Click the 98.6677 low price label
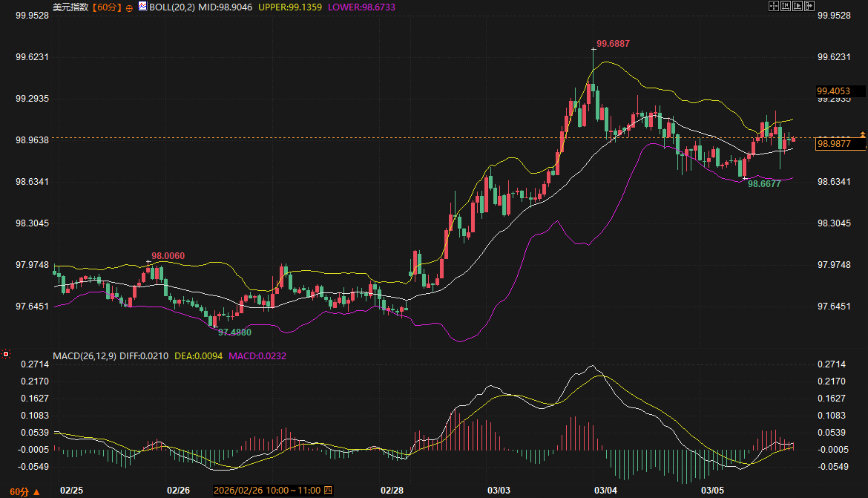868x498 pixels. pos(763,183)
